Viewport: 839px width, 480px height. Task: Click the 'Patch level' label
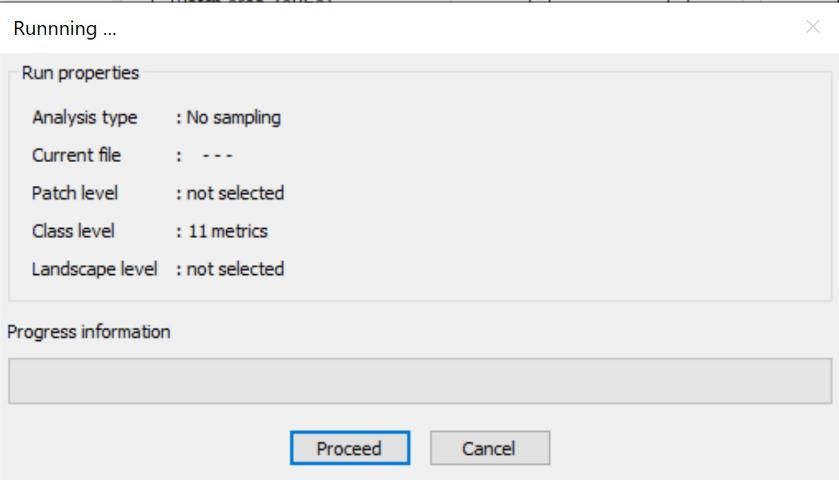74,193
